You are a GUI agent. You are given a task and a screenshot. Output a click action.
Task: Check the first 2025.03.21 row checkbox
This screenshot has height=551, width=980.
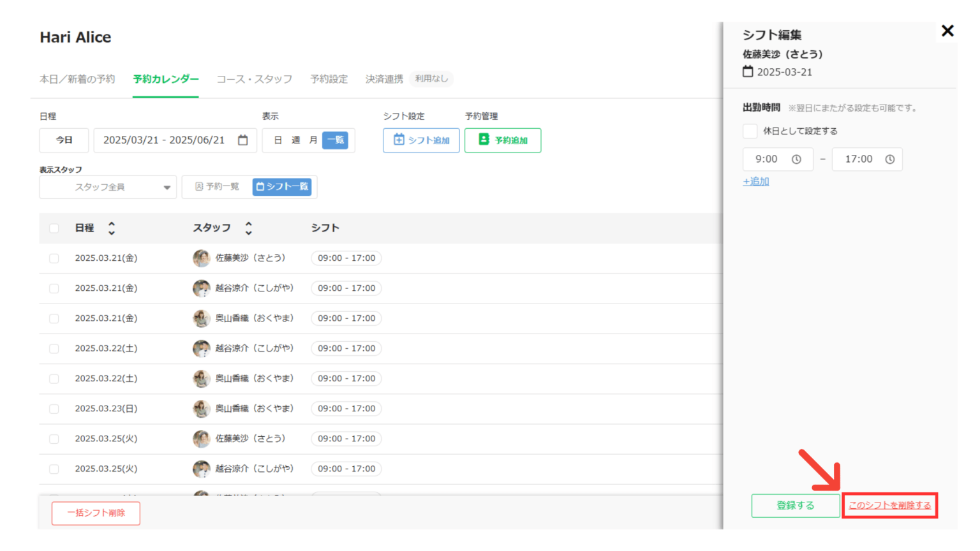coord(54,258)
